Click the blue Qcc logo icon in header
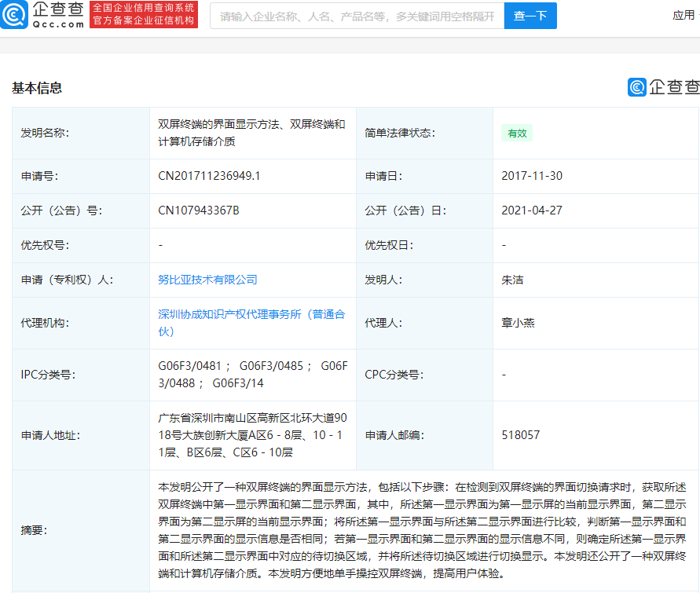The width and height of the screenshot is (700, 593). coord(14,15)
